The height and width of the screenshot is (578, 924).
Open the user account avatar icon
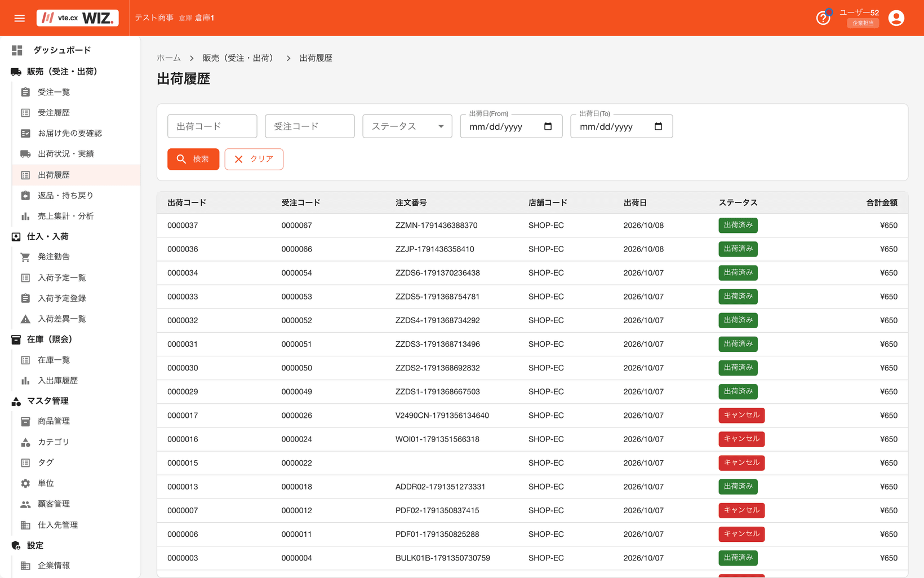click(x=896, y=18)
